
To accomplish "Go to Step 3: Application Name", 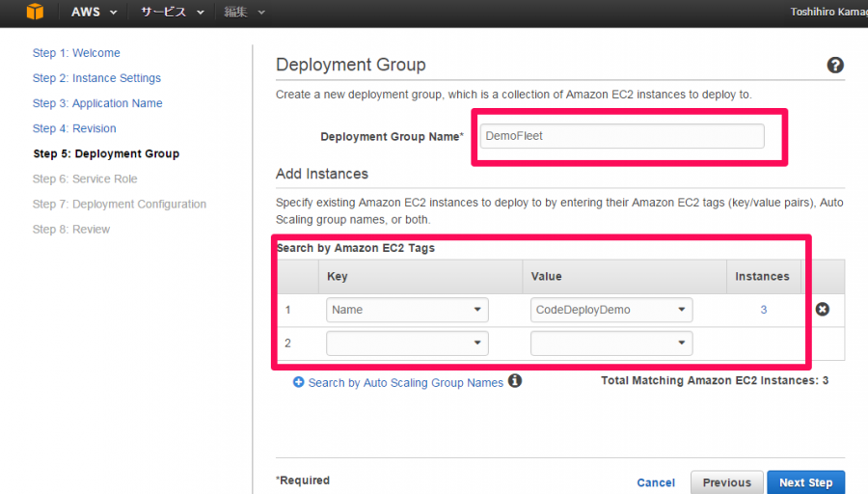I will [x=97, y=103].
